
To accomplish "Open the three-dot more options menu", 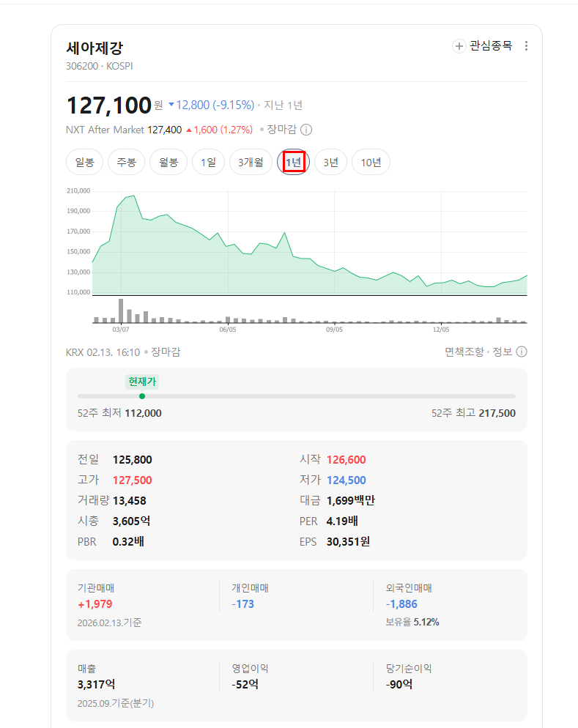I will point(526,46).
